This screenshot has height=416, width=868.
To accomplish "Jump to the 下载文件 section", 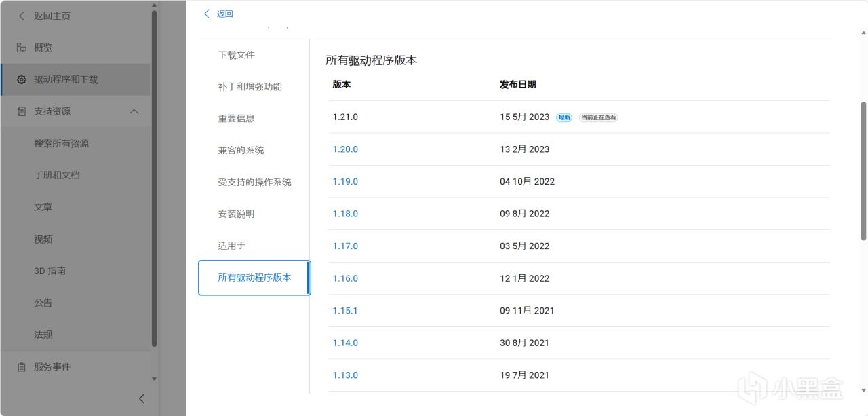I will 236,55.
